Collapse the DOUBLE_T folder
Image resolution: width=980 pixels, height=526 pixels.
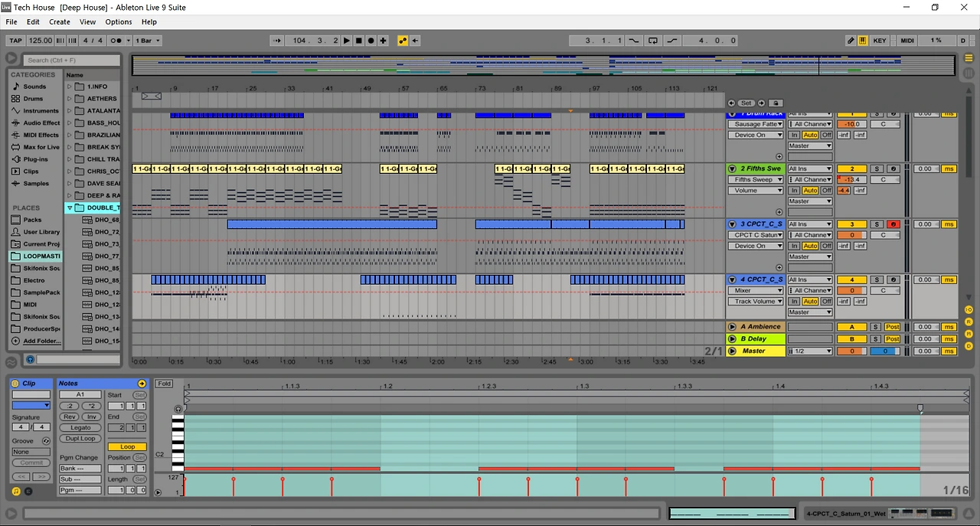click(x=70, y=207)
